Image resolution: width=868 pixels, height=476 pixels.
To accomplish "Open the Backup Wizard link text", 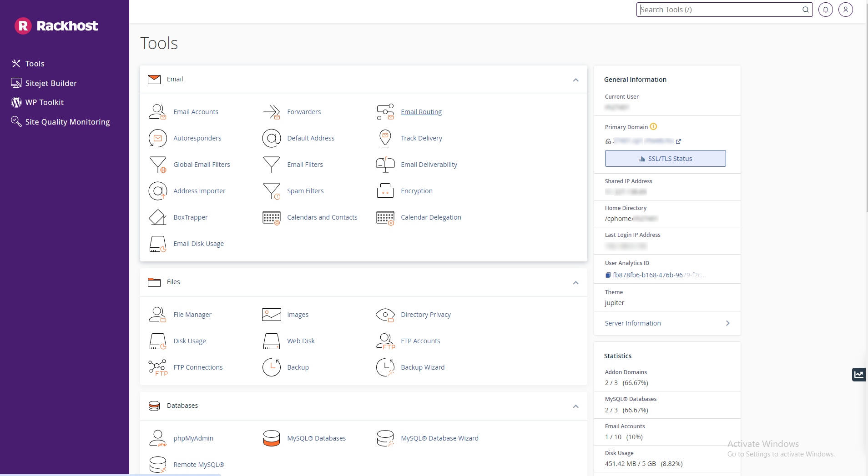I will click(423, 367).
